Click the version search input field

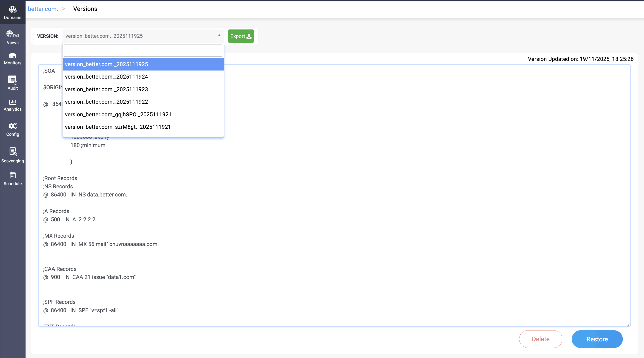[x=143, y=50]
